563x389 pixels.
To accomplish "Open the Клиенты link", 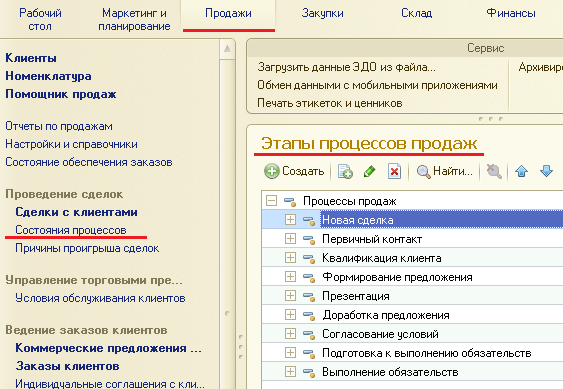I will click(31, 58).
